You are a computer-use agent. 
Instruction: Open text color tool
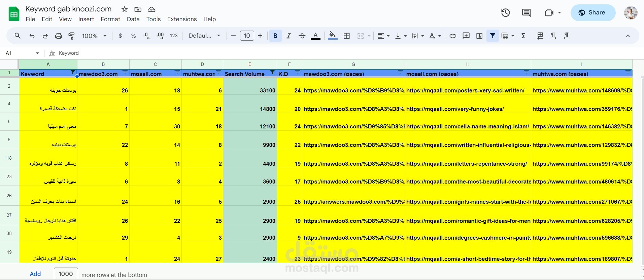point(315,36)
